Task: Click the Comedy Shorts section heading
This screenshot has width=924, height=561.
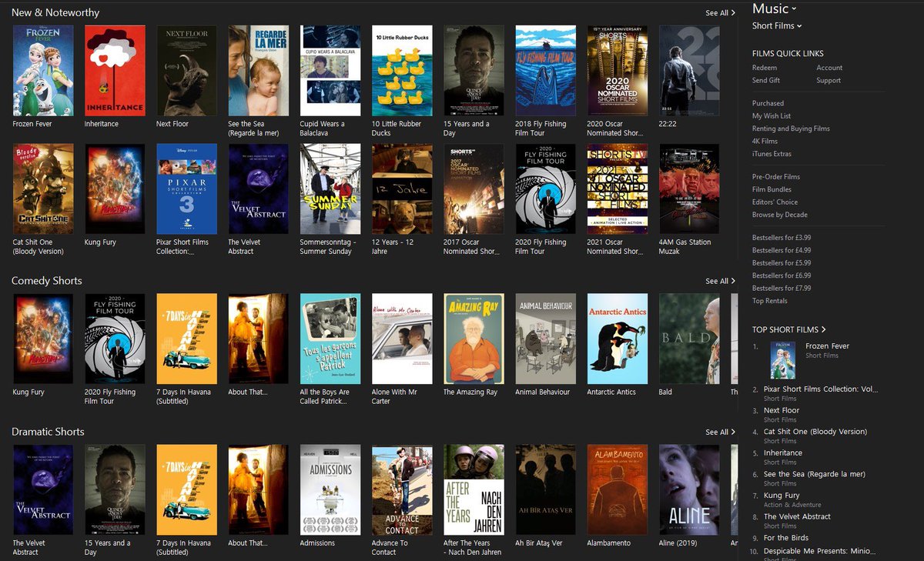Action: click(x=47, y=281)
